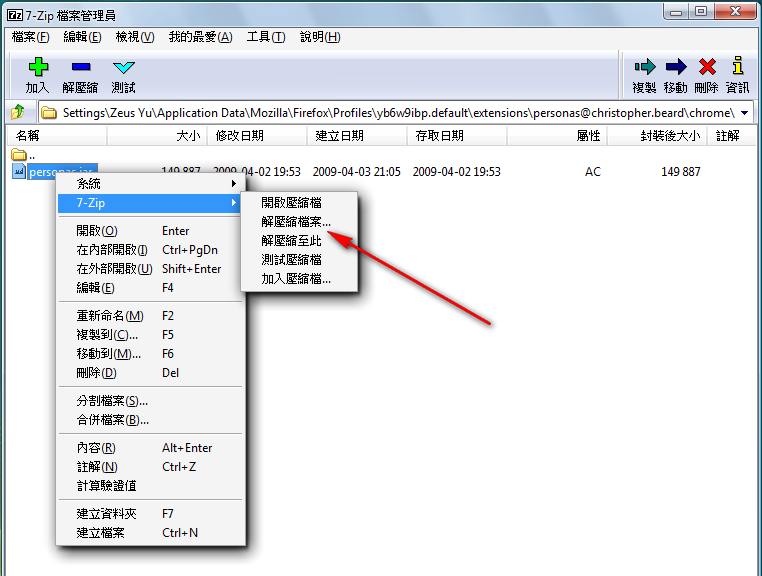762x576 pixels.
Task: Choose 分割檔案(S)... in the context menu
Action: tap(150, 401)
